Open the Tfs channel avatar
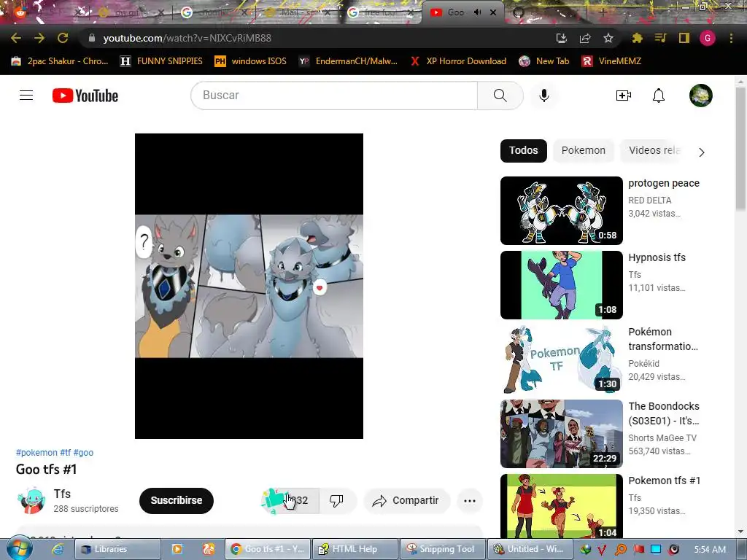747x560 pixels. click(x=31, y=500)
